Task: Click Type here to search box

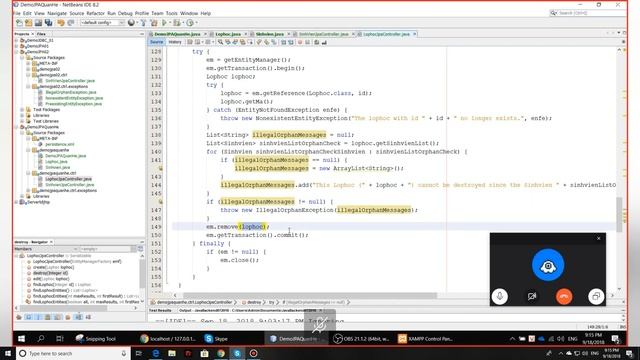Action: (x=73, y=353)
